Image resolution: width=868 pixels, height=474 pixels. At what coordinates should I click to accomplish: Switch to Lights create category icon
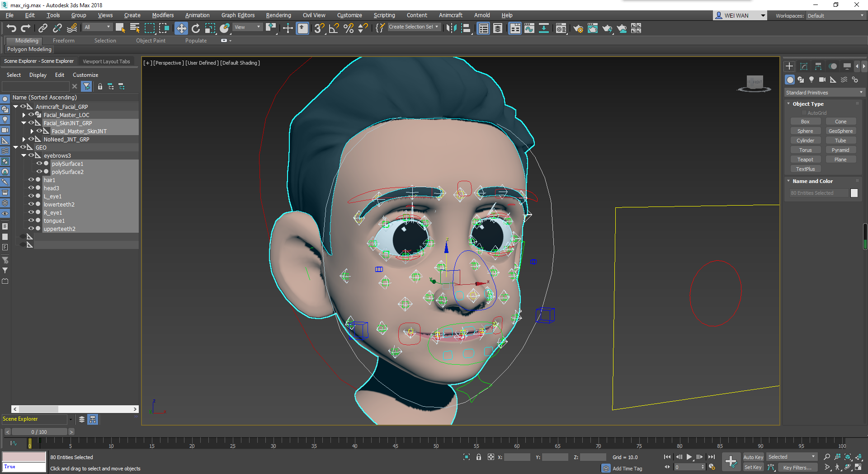(811, 80)
